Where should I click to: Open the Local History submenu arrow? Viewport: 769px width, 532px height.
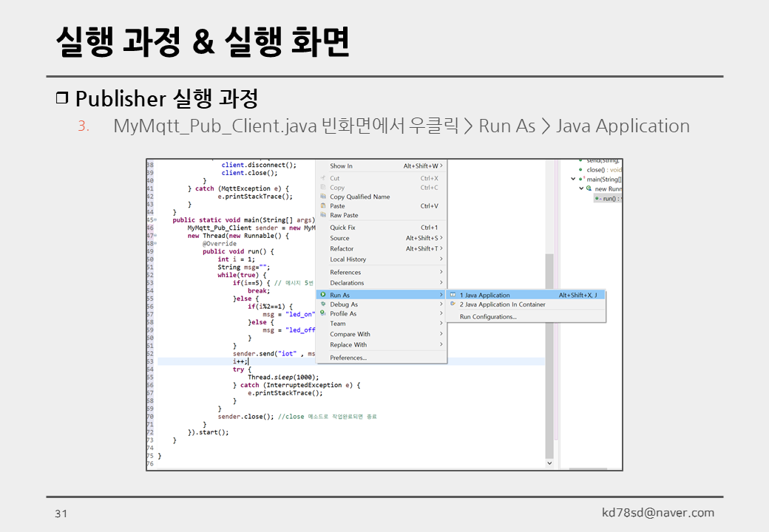pos(441,259)
